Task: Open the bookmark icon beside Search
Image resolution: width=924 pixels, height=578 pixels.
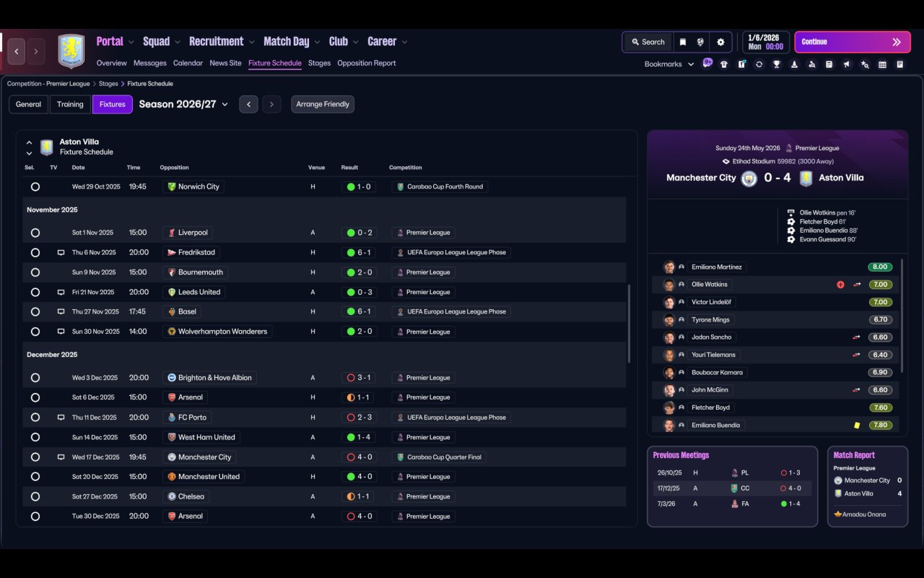Action: [x=682, y=42]
